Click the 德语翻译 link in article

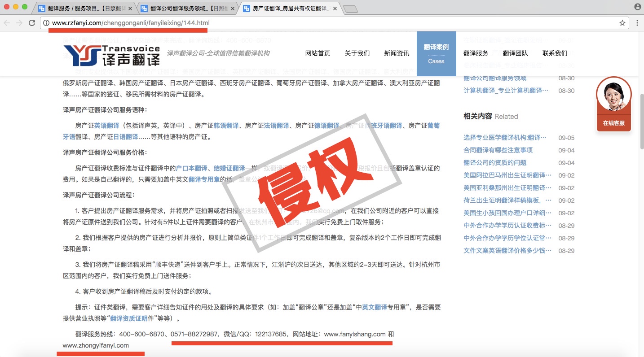[327, 126]
